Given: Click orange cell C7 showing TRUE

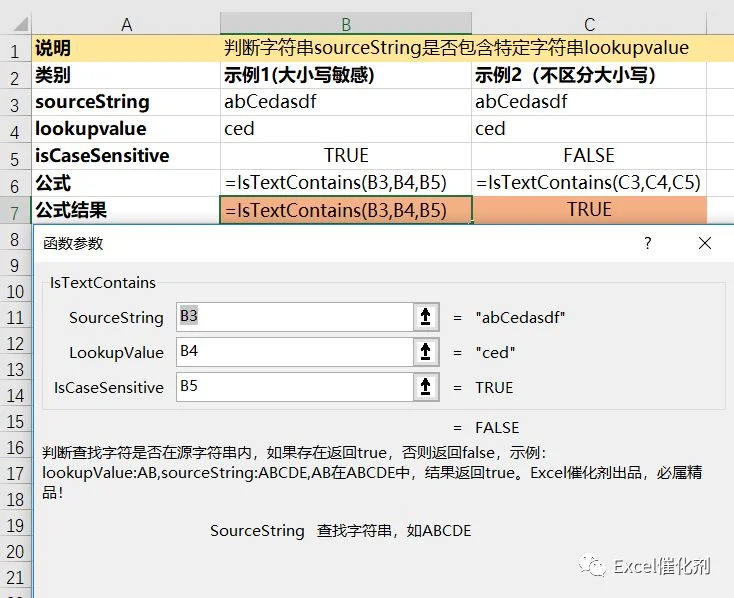Looking at the screenshot, I should [x=589, y=210].
